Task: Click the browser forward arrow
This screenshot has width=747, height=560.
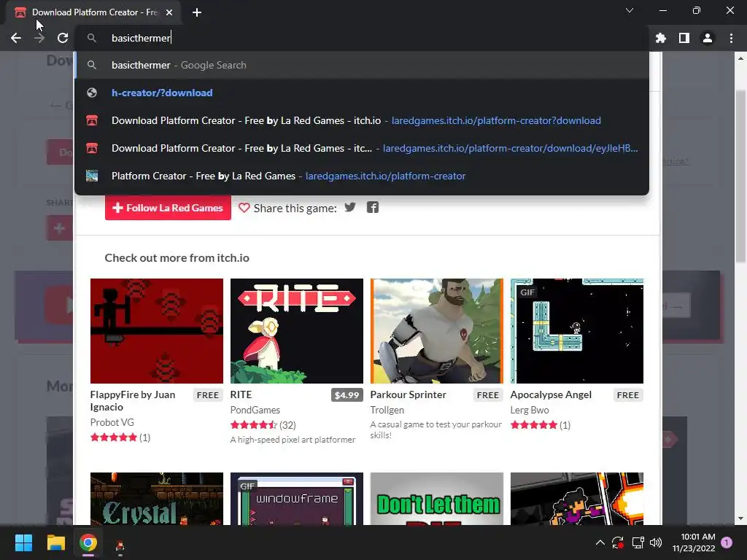Action: point(39,38)
